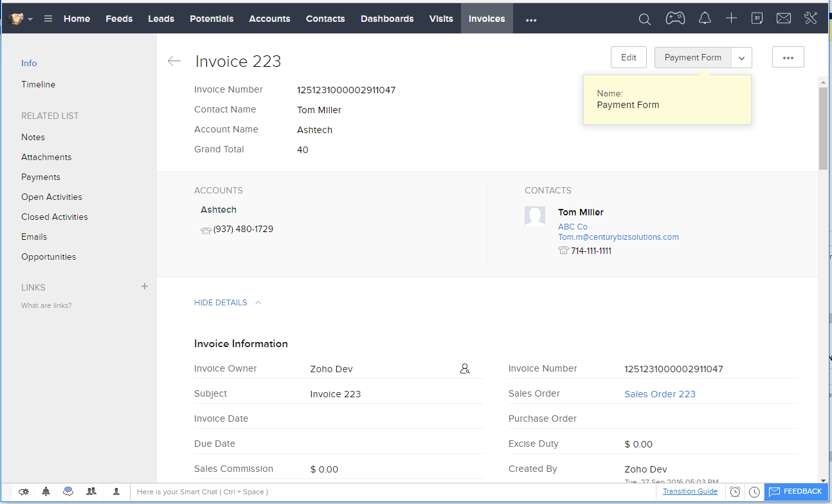Image resolution: width=832 pixels, height=504 pixels.
Task: Open notifications bell in top navigation
Action: (x=705, y=19)
